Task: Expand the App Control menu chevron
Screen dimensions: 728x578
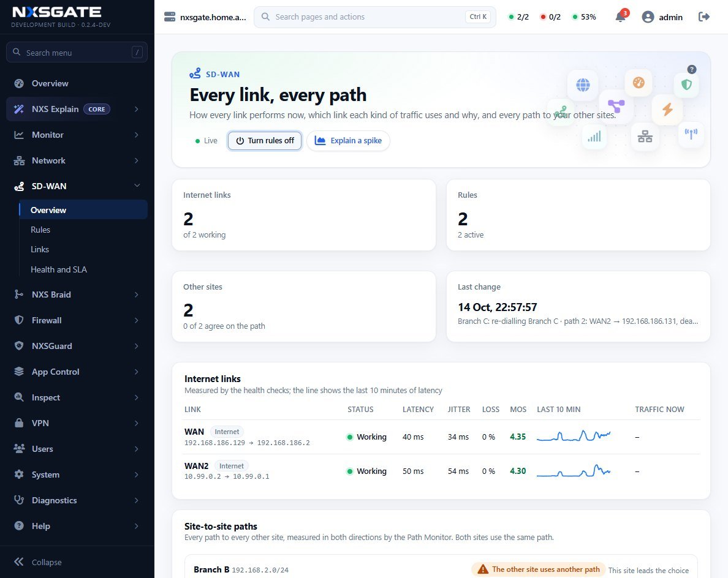Action: click(137, 372)
